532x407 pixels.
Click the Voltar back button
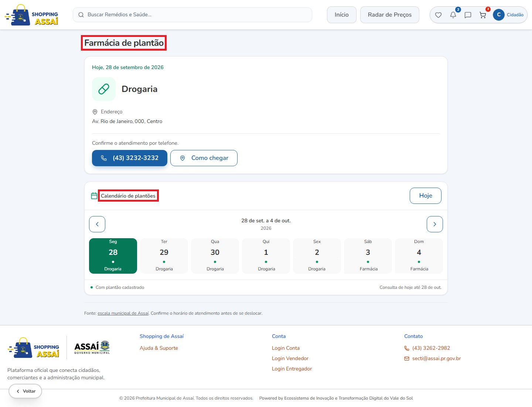(25, 391)
